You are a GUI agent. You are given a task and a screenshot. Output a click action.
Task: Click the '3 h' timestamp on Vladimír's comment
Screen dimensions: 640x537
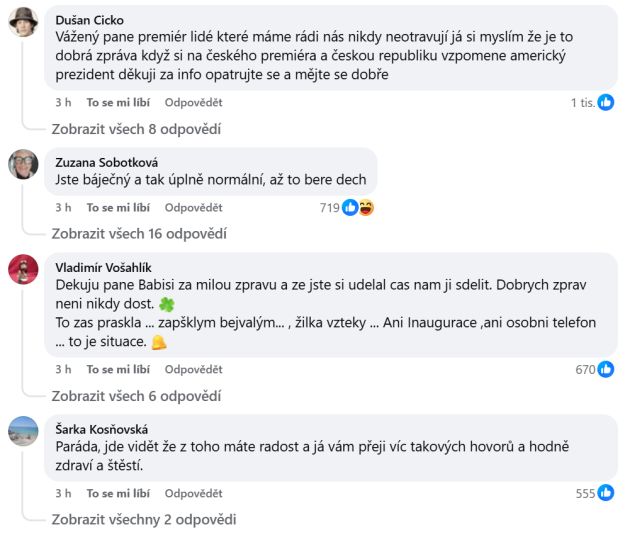tap(63, 370)
